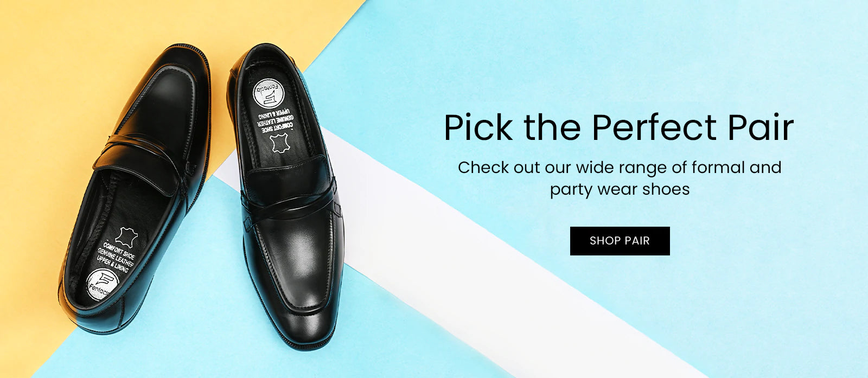Click the leather hide symbol in right shoe

(x=280, y=144)
